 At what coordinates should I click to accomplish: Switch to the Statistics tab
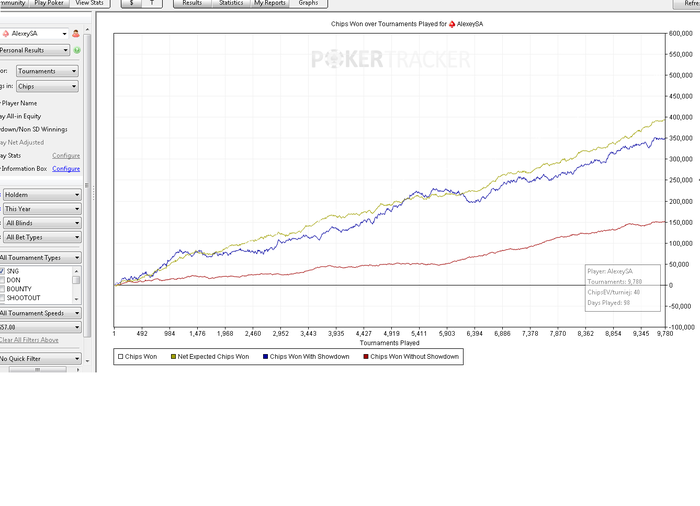(x=231, y=3)
